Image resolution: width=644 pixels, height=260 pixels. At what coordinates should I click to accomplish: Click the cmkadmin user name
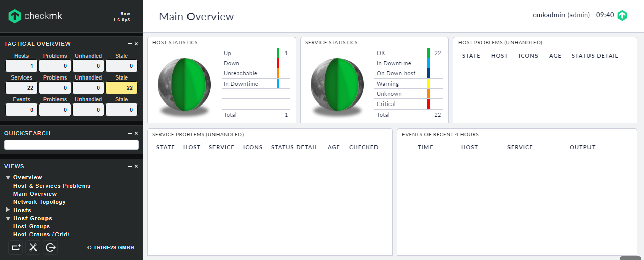pyautogui.click(x=549, y=15)
